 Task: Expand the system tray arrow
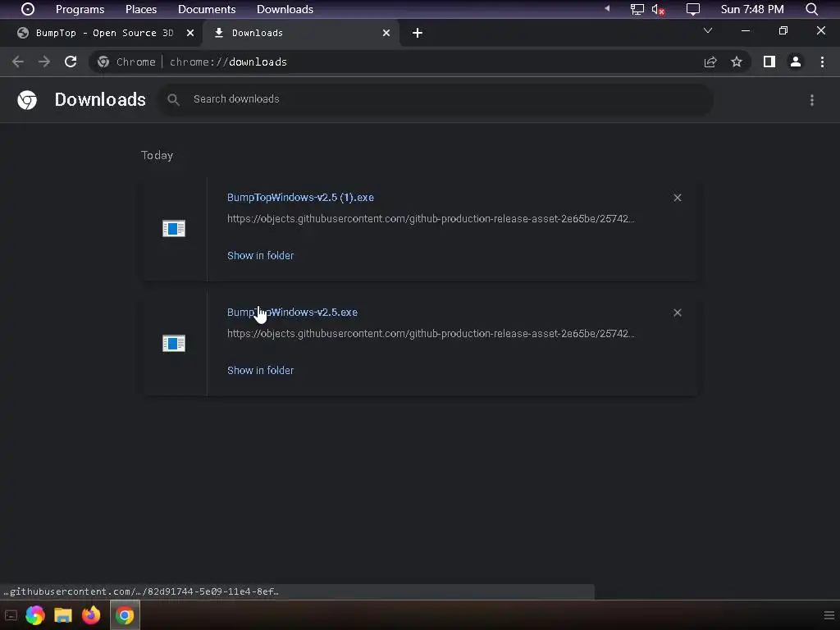coord(607,8)
